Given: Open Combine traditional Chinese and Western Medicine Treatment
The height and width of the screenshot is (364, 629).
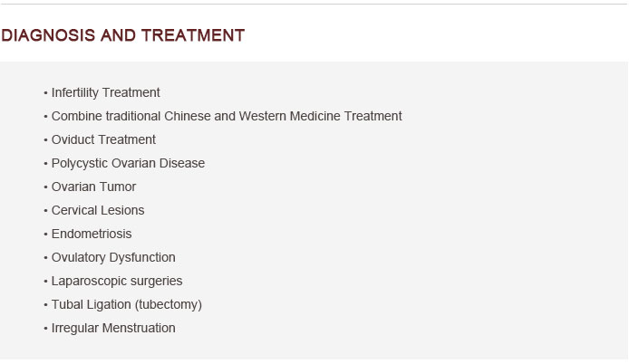Looking at the screenshot, I should [227, 116].
